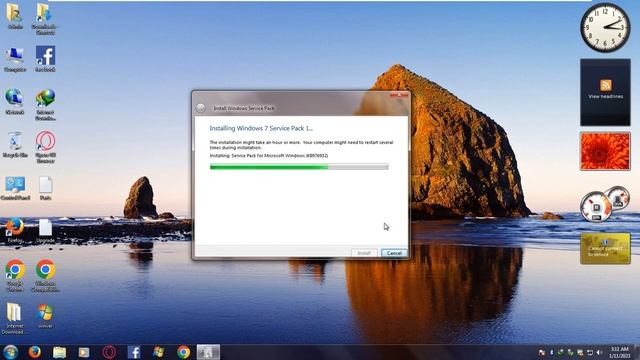Screen dimensions: 640x360
Task: Open the Recycle Bin
Action: 15,144
